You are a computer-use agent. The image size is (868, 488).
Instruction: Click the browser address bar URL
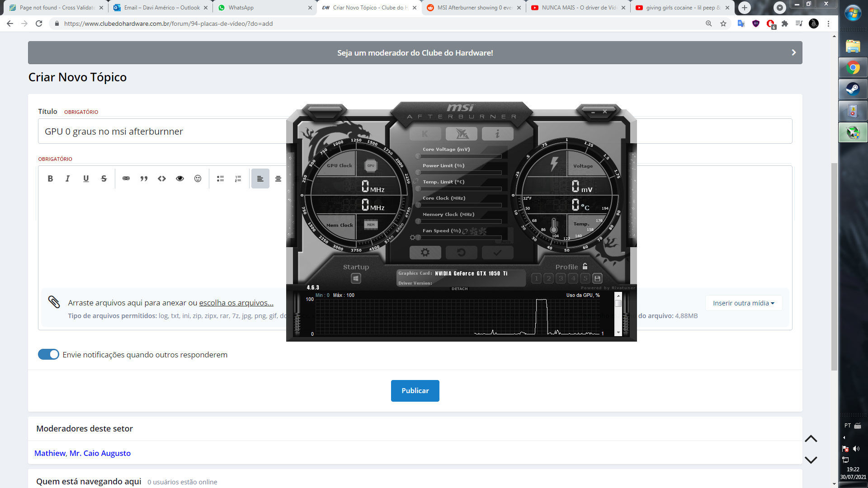[x=168, y=23]
